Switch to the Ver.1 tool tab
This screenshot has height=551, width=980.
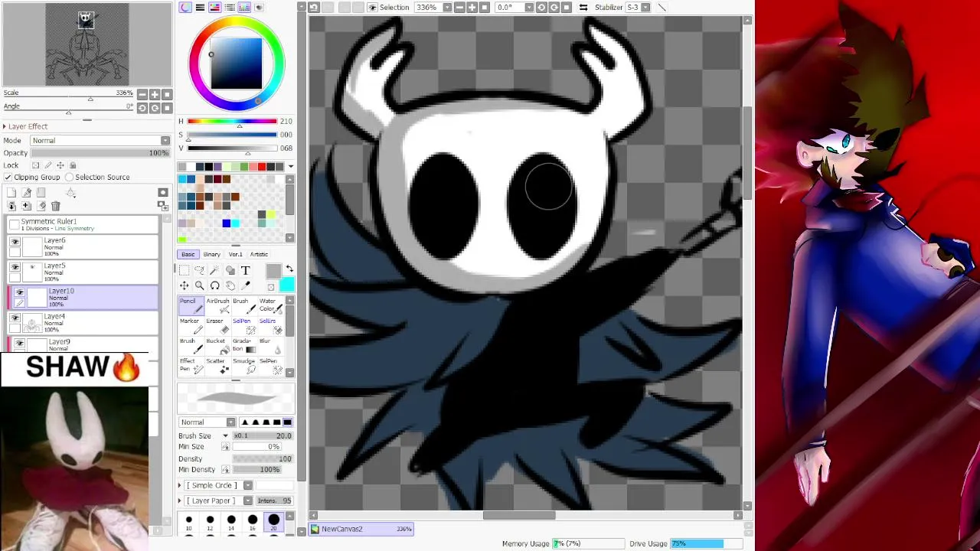pyautogui.click(x=236, y=254)
